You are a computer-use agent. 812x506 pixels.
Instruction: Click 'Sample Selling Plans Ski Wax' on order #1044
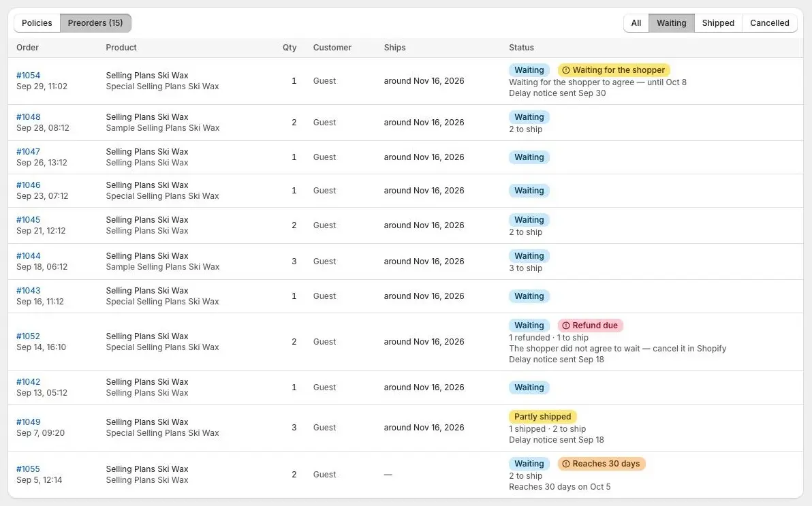[x=163, y=267]
